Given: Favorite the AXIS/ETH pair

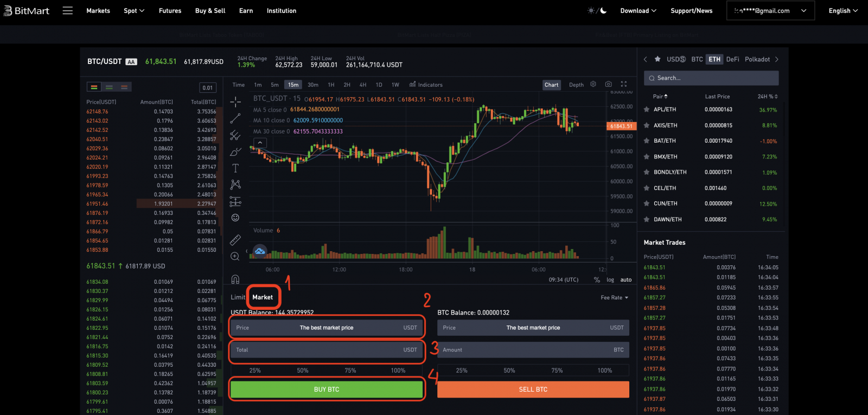Looking at the screenshot, I should 647,125.
